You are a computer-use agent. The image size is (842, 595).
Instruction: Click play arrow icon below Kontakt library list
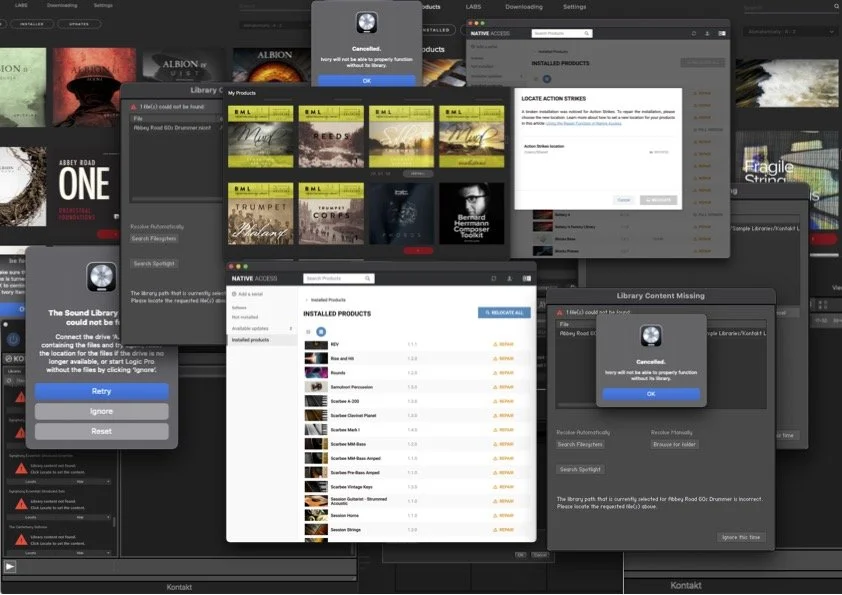point(10,566)
